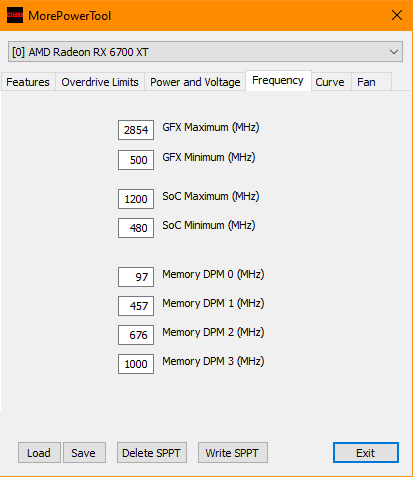The width and height of the screenshot is (413, 477).
Task: Switch to the Features tab
Action: point(28,82)
